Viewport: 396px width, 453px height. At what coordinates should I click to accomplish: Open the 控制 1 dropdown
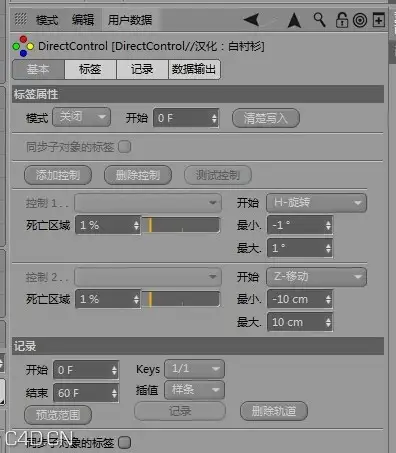(x=148, y=203)
